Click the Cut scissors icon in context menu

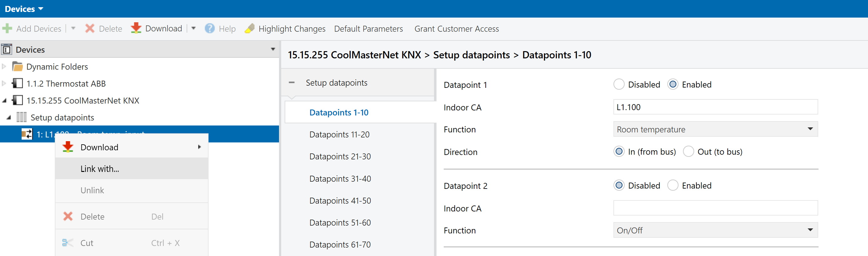[68, 243]
